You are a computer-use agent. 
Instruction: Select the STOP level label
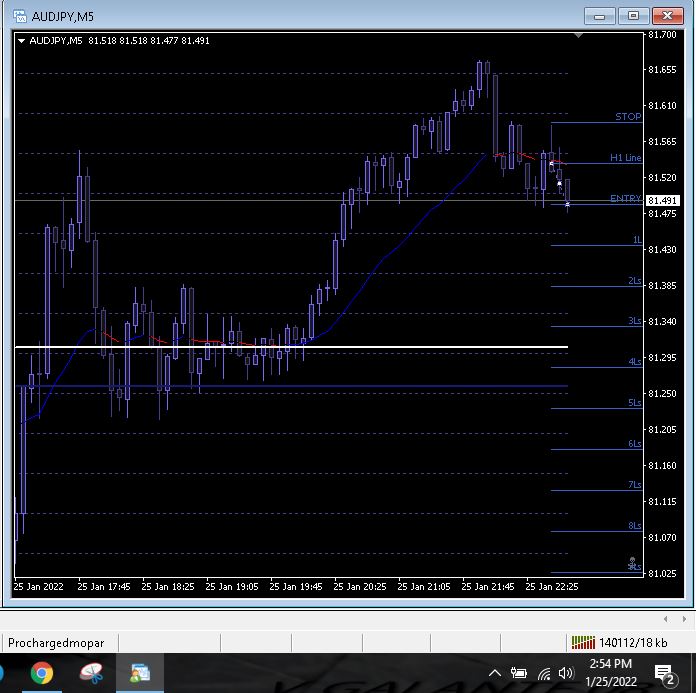point(628,116)
